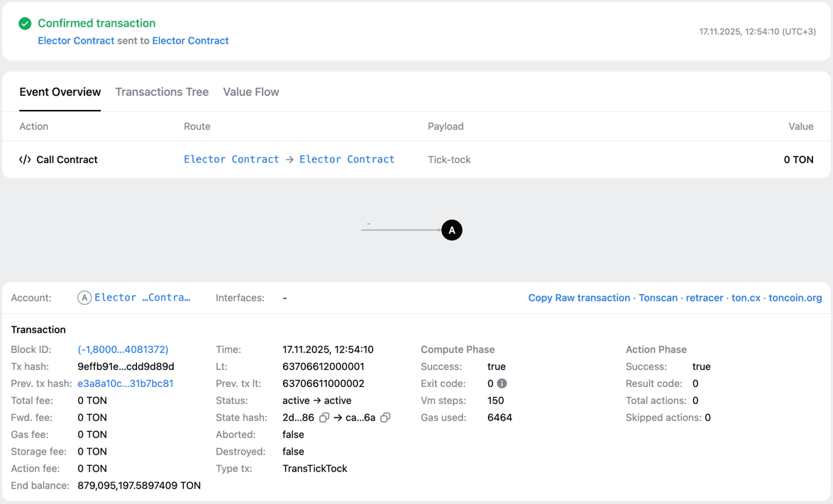This screenshot has width=833, height=504.
Task: Click the Time value 17.11.2025, 12:54:10
Action: 329,349
